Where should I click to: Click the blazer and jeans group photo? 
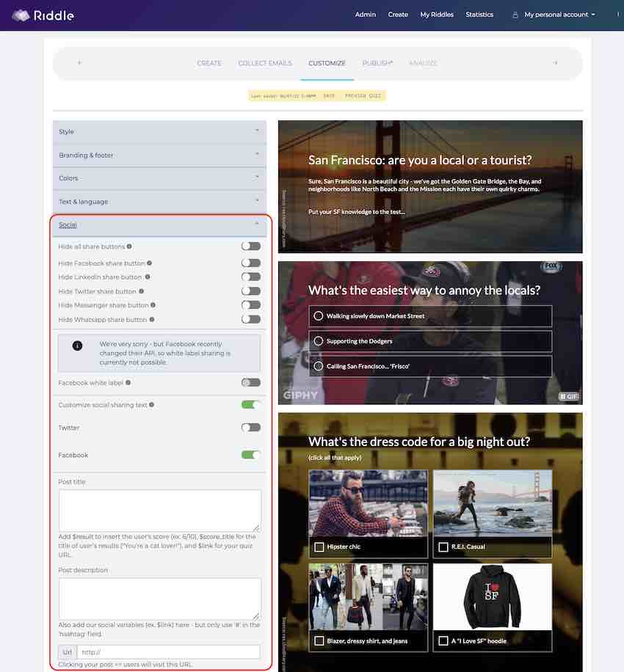pyautogui.click(x=369, y=597)
